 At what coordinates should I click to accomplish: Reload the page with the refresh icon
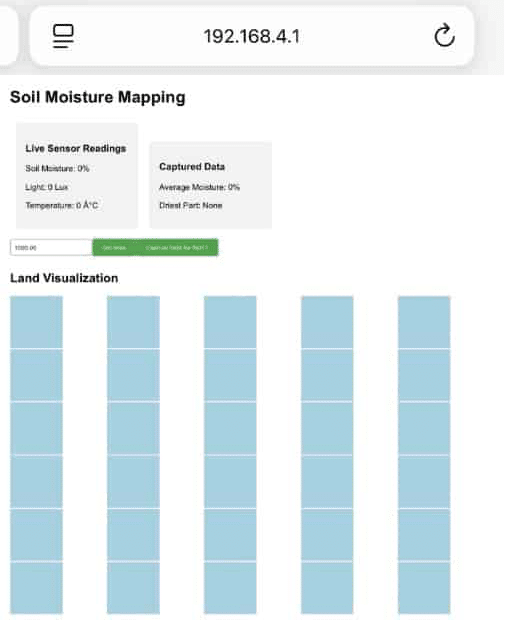point(445,36)
